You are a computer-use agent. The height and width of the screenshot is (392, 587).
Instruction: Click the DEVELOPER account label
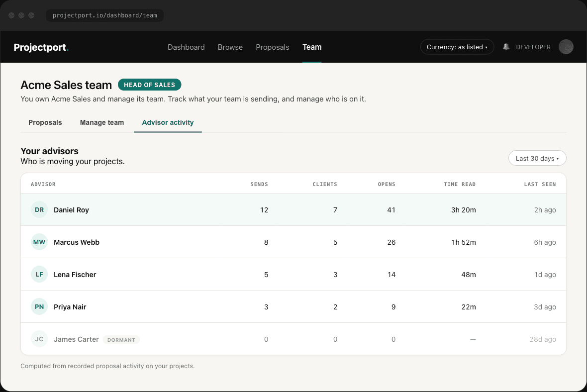click(x=533, y=47)
